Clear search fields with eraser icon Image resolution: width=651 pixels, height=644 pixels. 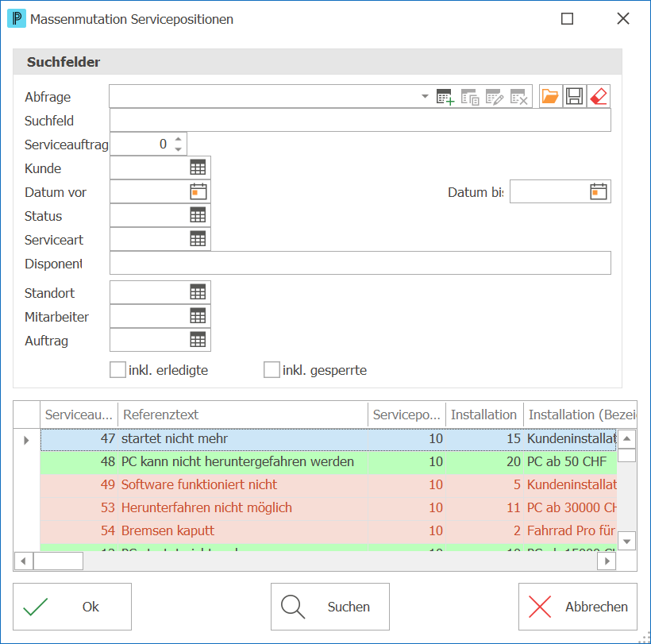[x=599, y=96]
